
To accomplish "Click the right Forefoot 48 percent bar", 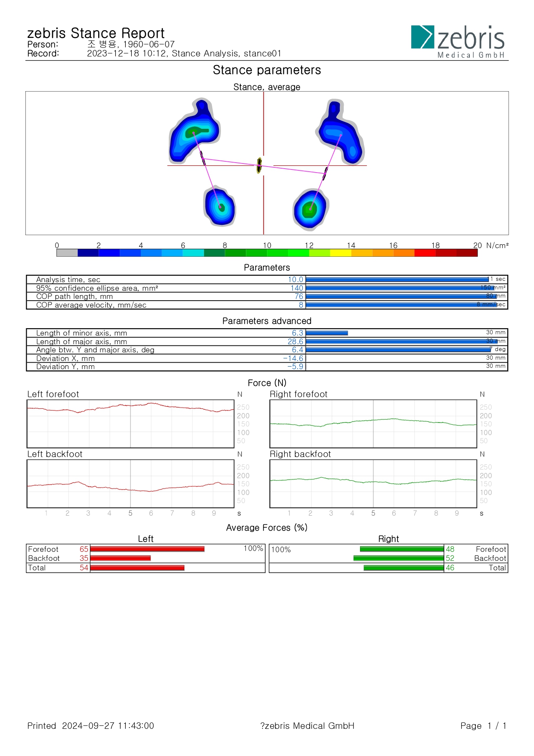I will (x=402, y=549).
